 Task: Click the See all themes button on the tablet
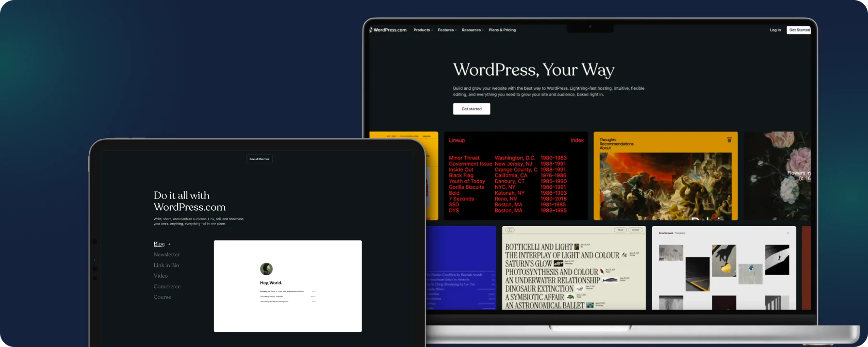tap(259, 159)
